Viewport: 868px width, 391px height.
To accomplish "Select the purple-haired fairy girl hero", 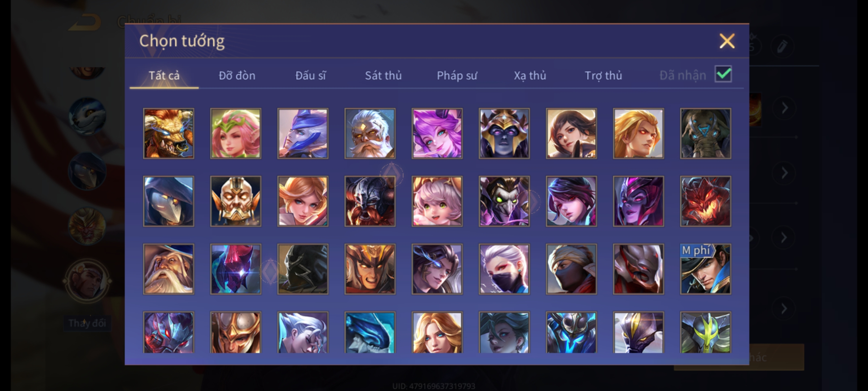I will coord(437,133).
